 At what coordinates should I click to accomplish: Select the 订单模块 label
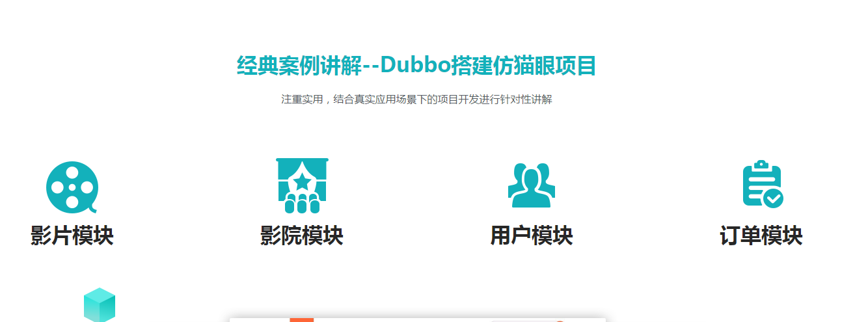pos(761,235)
